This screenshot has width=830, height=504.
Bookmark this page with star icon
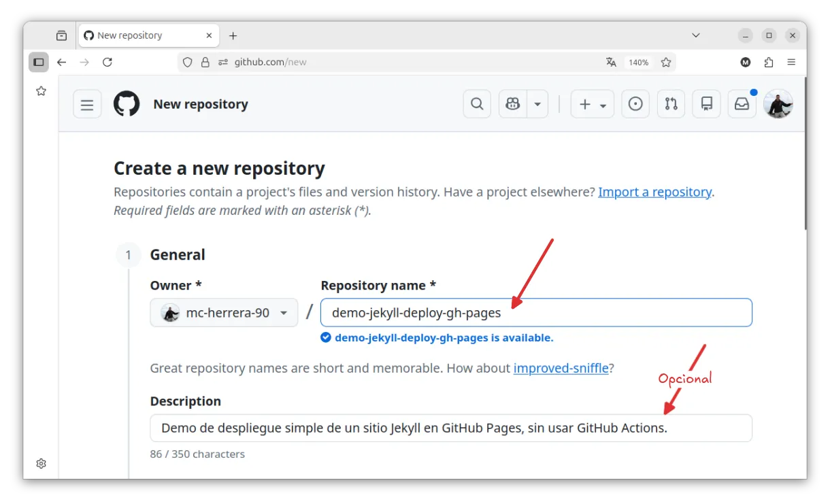tap(666, 62)
